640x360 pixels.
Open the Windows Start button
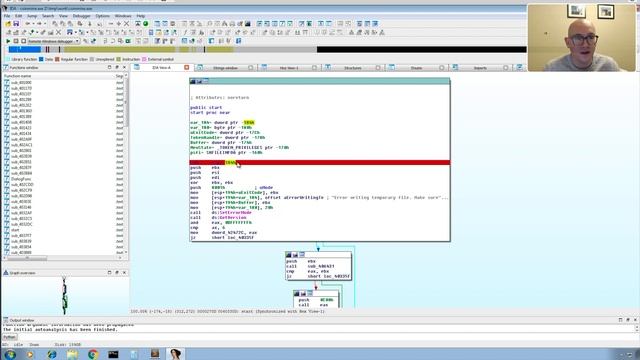pos(10,354)
